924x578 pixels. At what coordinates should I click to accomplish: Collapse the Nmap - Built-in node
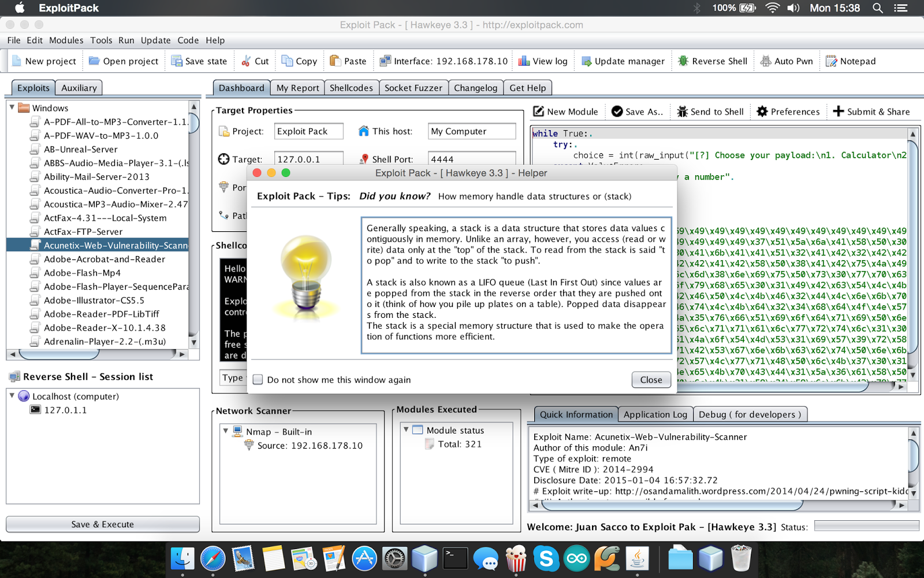pos(225,431)
